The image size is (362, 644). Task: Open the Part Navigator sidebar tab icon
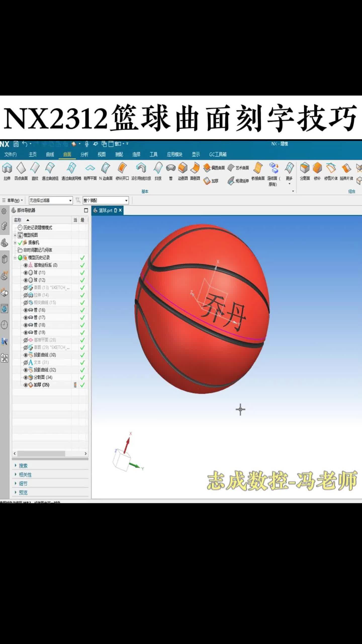click(5, 243)
